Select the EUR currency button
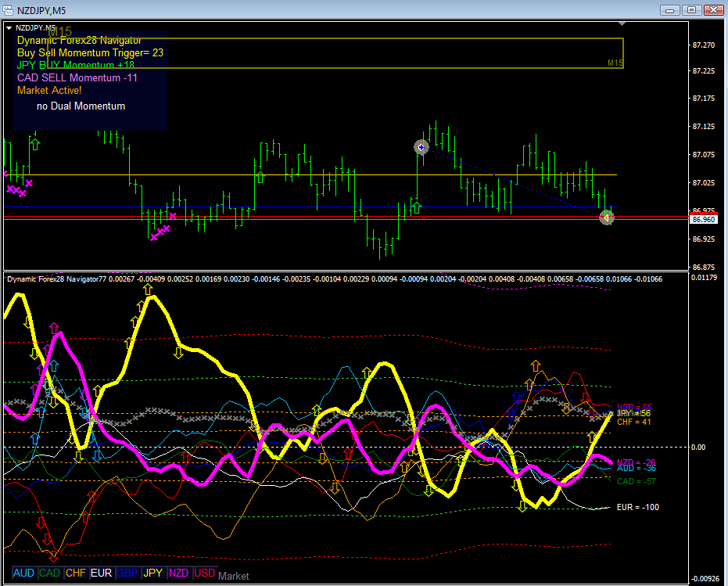This screenshot has width=728, height=586. pyautogui.click(x=101, y=573)
